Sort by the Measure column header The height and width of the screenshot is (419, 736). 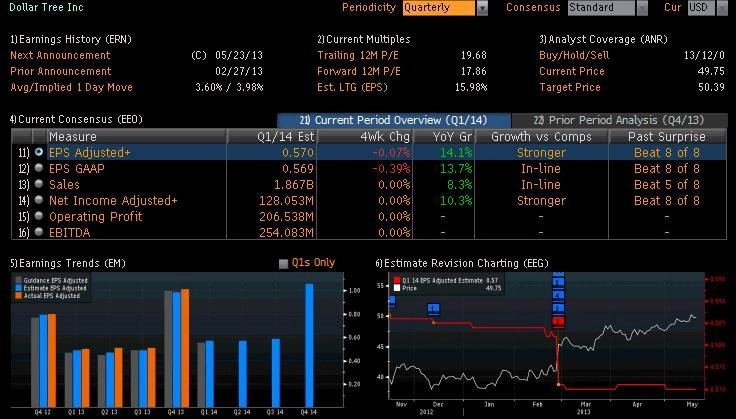pos(136,137)
